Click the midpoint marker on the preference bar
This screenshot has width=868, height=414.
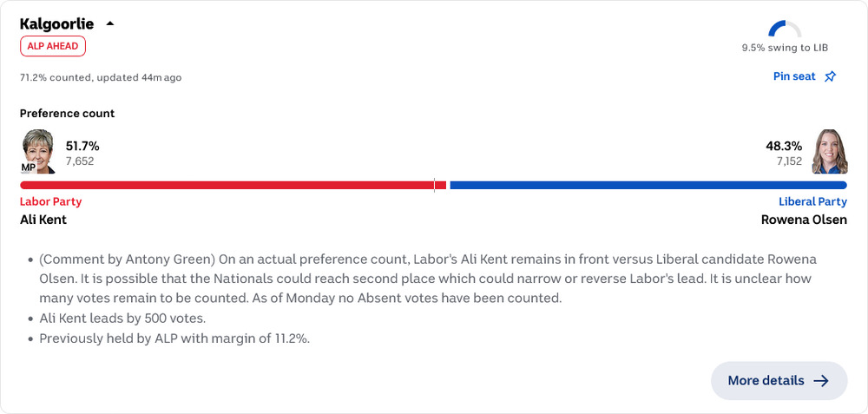pos(434,186)
